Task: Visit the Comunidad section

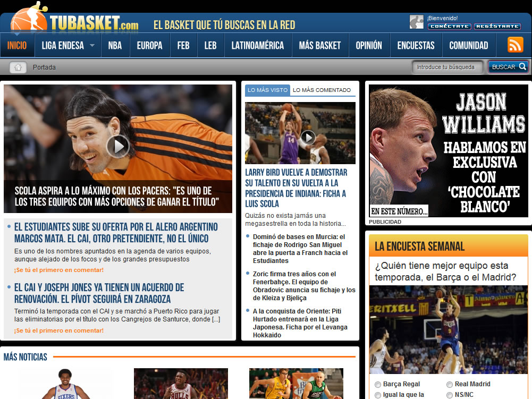Action: click(x=469, y=45)
